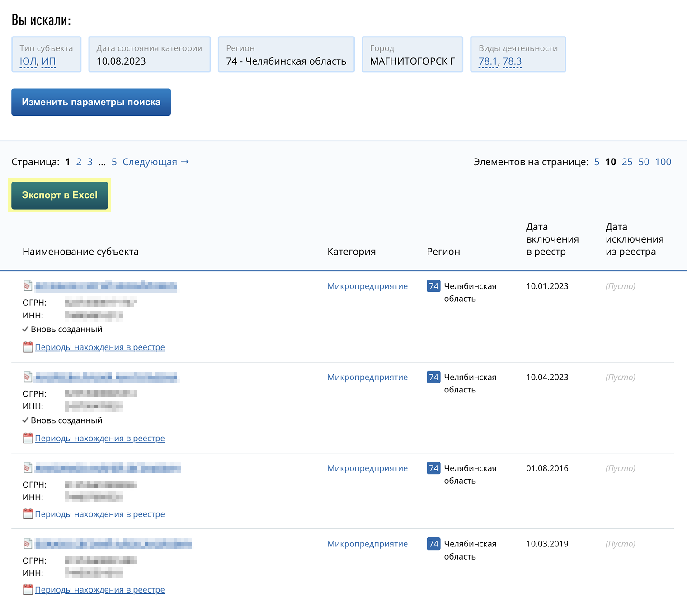Click the inclusion date 10.03.2019
This screenshot has height=616, width=687.
click(x=547, y=544)
